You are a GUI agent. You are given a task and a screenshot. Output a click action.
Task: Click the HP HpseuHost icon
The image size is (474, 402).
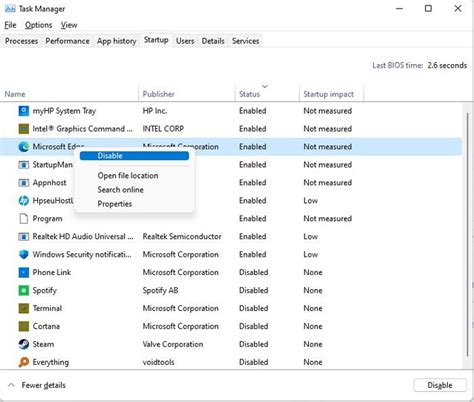24,201
